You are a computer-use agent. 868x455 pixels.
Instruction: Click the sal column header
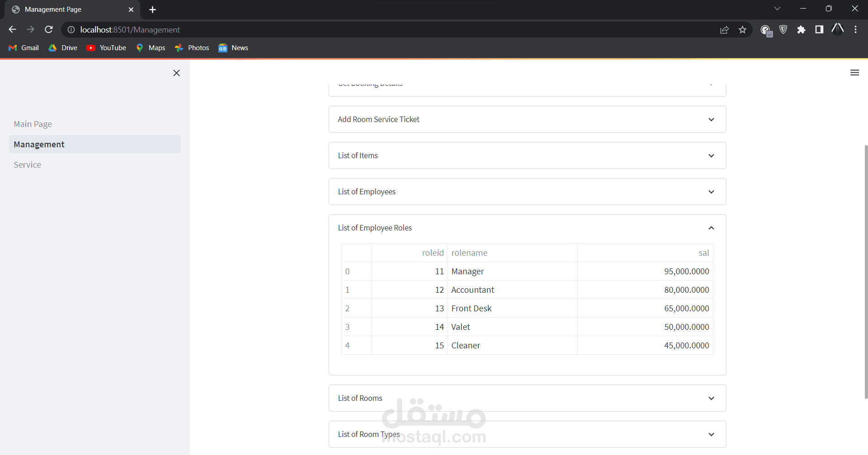(645, 253)
